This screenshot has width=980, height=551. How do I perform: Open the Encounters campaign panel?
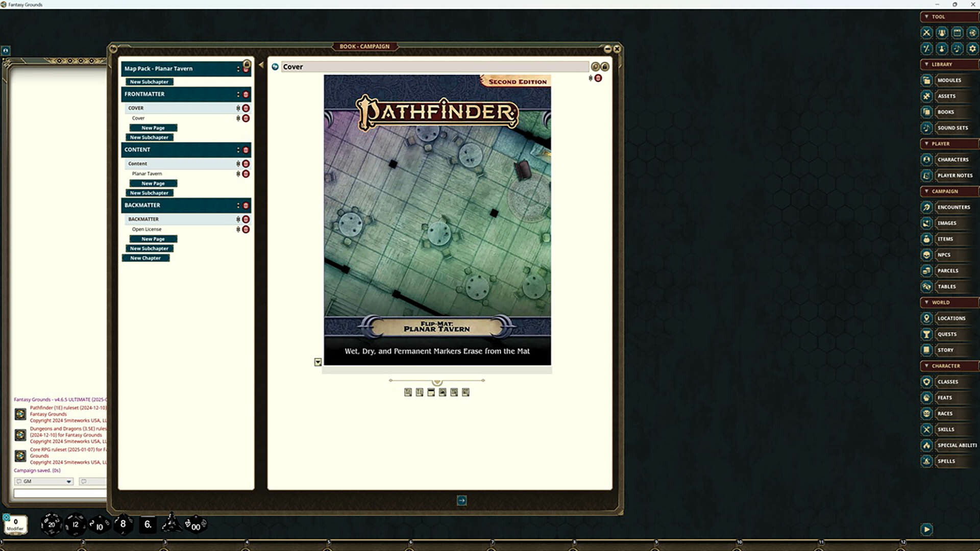(954, 207)
